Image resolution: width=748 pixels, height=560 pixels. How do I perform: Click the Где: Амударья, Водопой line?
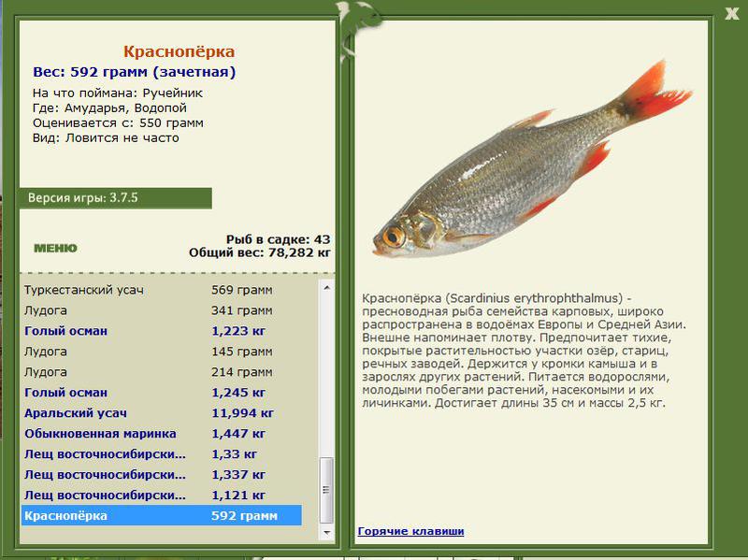point(109,108)
